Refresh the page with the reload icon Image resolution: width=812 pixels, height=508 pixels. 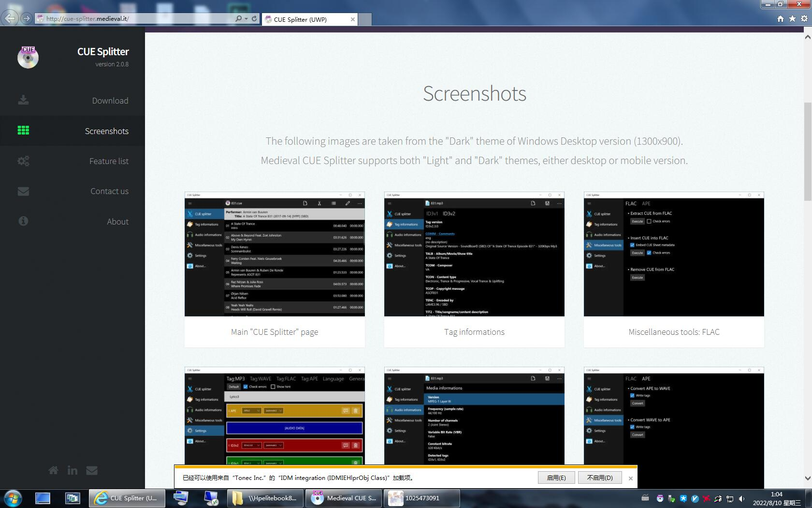tap(254, 18)
